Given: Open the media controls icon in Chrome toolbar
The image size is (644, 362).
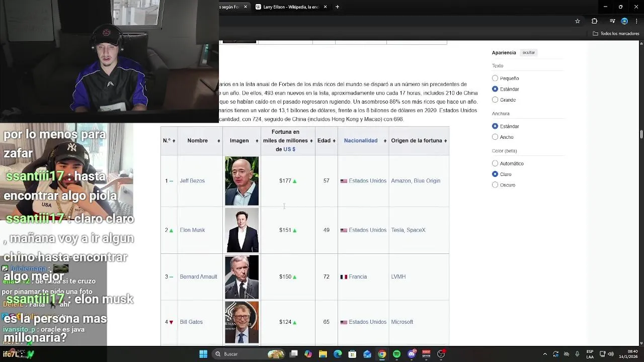Looking at the screenshot, I should tap(612, 21).
